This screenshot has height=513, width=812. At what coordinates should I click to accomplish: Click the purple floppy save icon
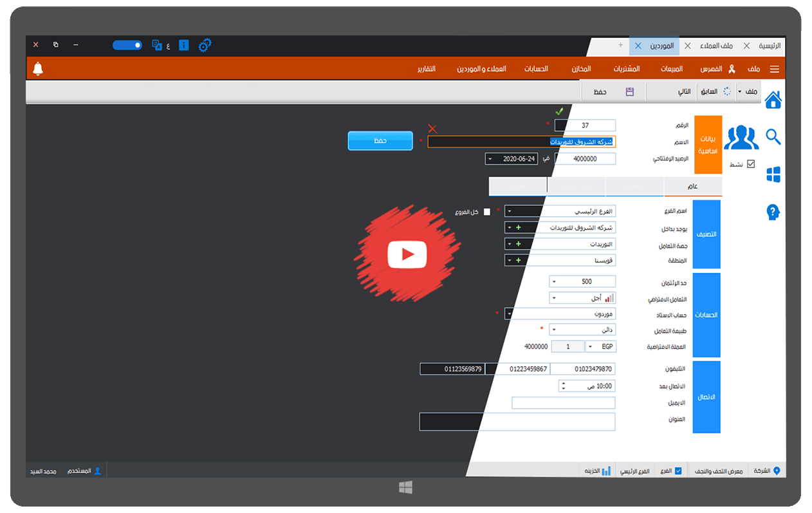click(x=630, y=92)
